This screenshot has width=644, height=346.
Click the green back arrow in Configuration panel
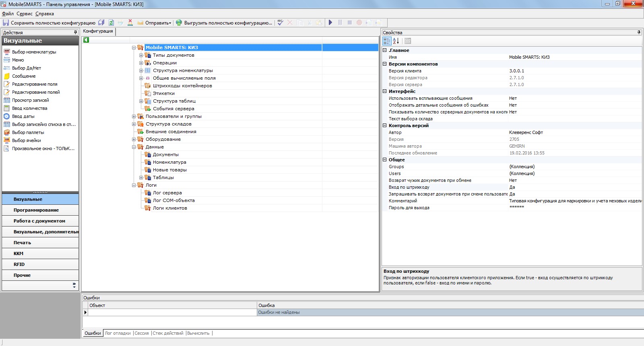[86, 40]
